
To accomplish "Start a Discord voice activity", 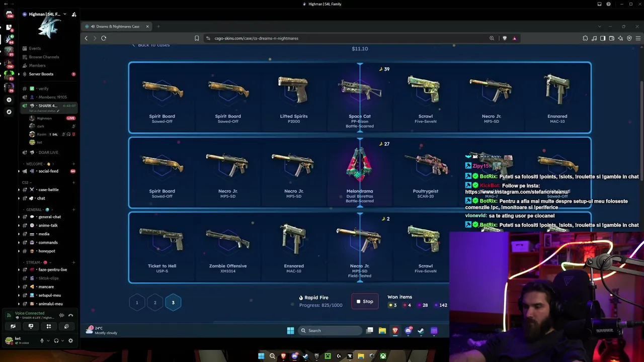I will click(49, 326).
